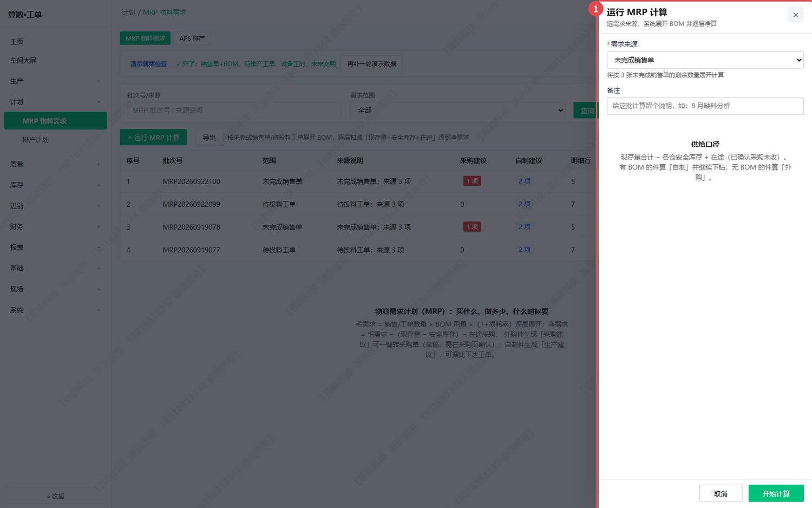Viewport: 812px width, 508px height.
Task: Focus the 备注 input field
Action: pyautogui.click(x=705, y=106)
